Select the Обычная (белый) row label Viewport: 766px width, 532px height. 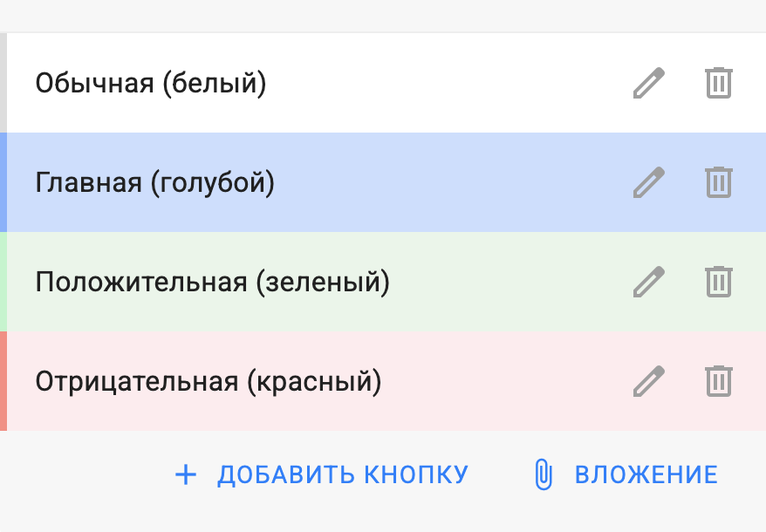click(150, 84)
